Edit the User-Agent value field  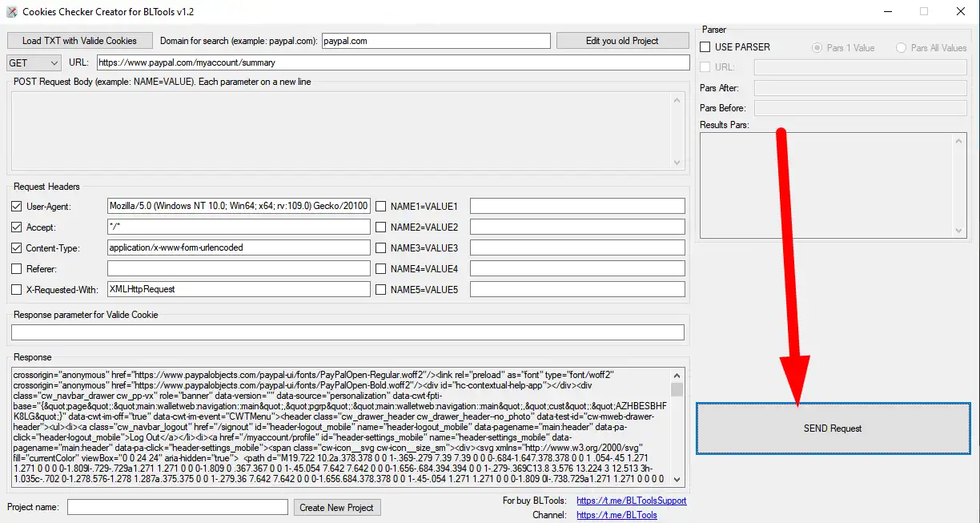(239, 207)
